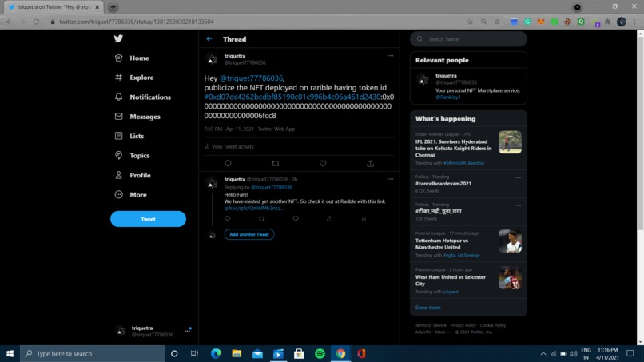
Task: Click the browser address bar URL
Action: 137,22
